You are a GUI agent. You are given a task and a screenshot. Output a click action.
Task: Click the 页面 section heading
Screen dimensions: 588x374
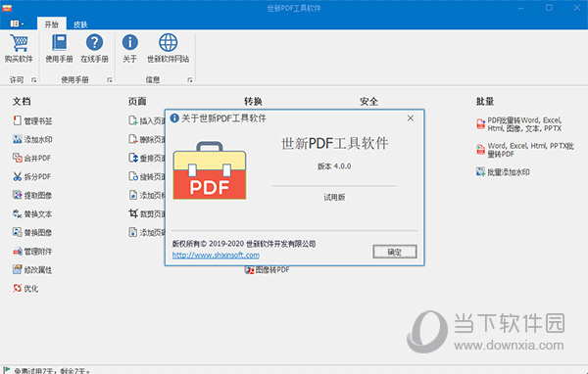click(x=137, y=101)
